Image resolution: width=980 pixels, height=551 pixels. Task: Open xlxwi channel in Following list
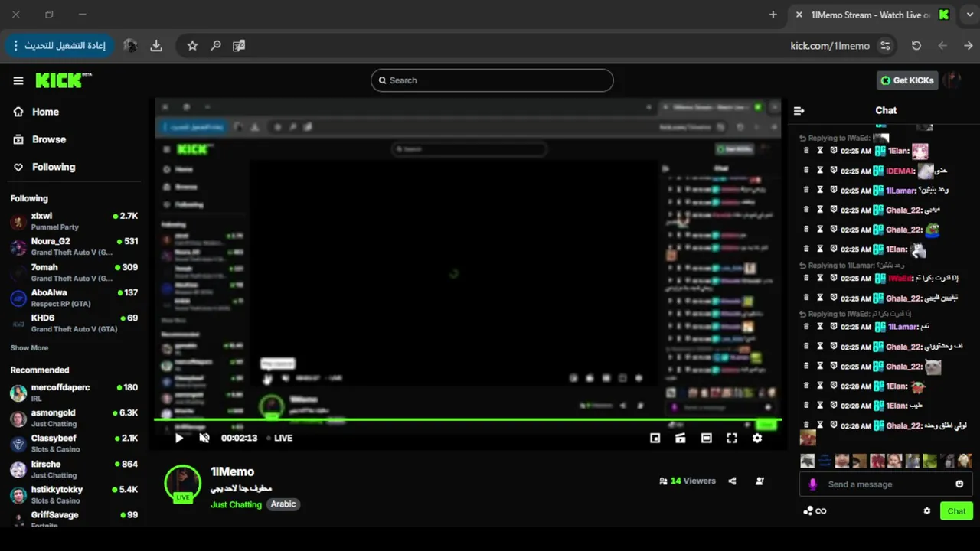pyautogui.click(x=74, y=221)
